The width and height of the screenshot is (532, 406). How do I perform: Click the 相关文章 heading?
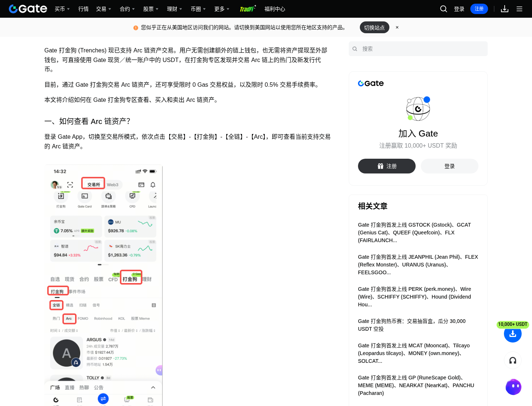pyautogui.click(x=373, y=206)
